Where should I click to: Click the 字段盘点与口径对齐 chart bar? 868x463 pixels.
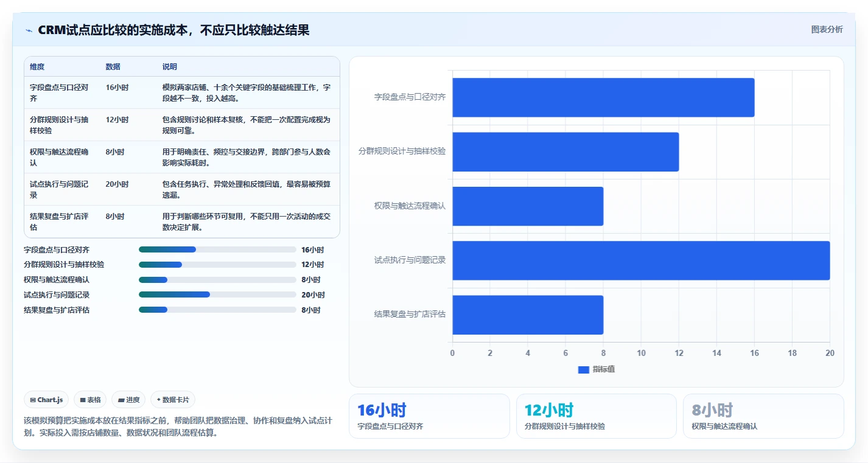(603, 97)
